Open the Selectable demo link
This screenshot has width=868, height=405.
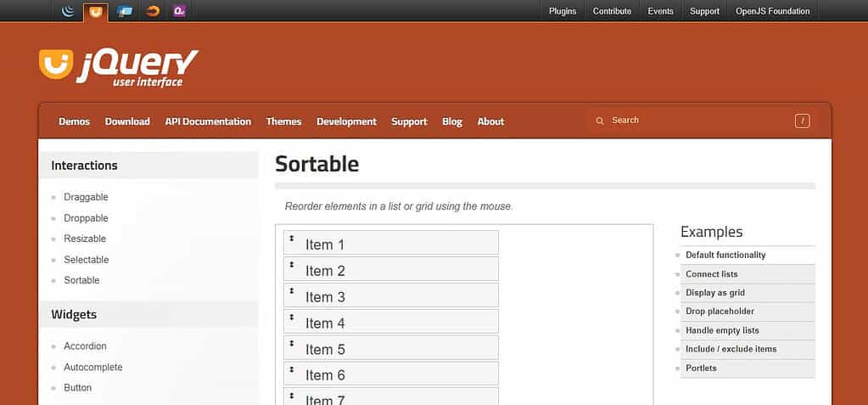click(x=86, y=260)
